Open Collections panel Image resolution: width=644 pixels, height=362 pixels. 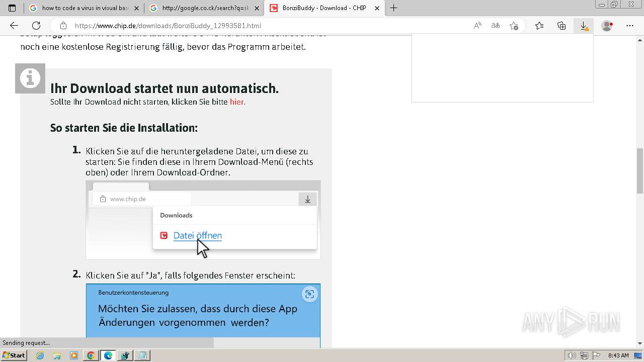click(x=561, y=26)
